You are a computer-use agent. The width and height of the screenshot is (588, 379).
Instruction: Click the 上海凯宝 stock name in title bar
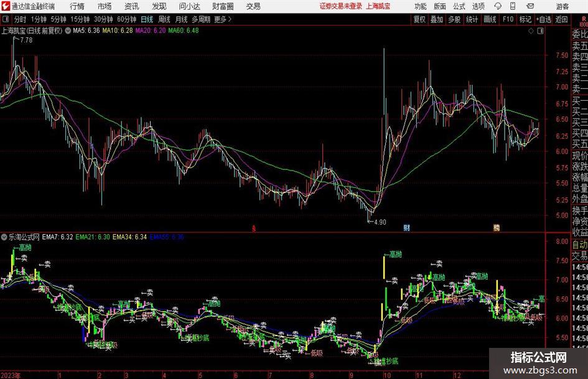click(x=378, y=6)
